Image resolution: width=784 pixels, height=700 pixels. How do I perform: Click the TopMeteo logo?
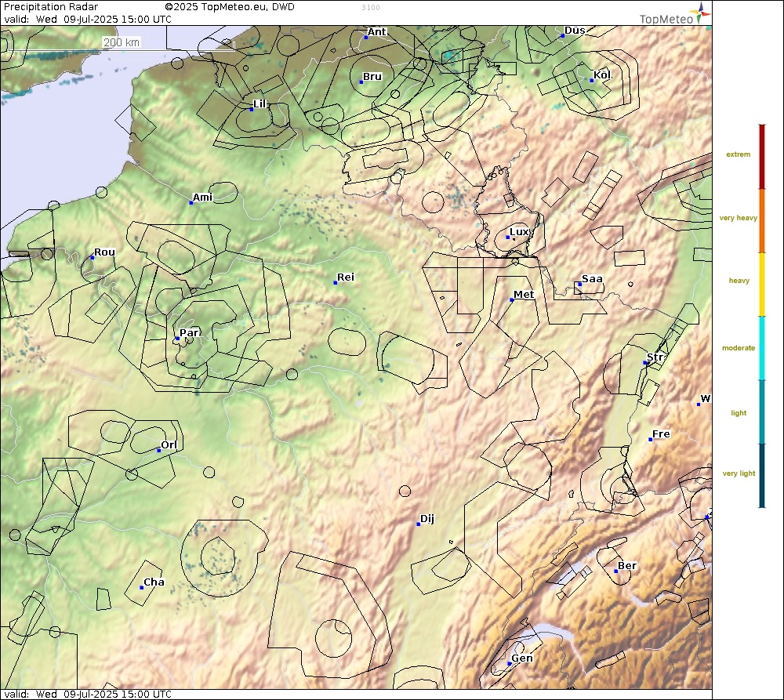(674, 14)
